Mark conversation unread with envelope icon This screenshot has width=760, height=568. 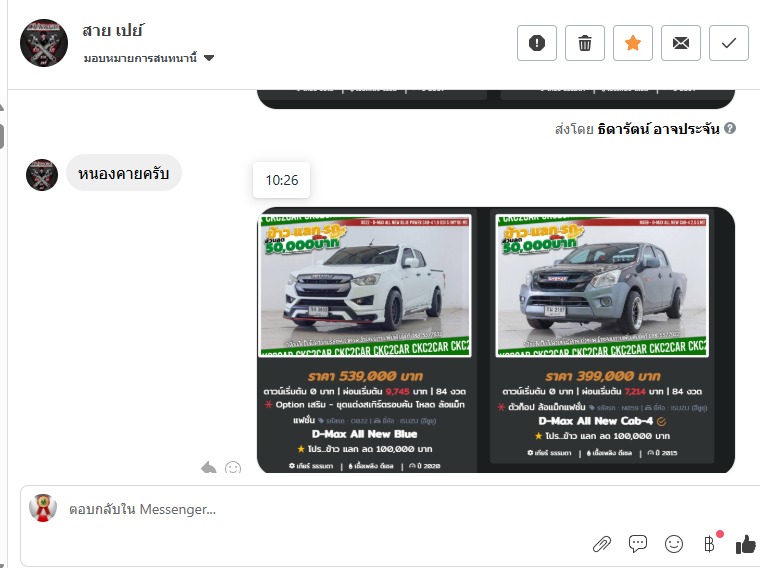pyautogui.click(x=681, y=43)
